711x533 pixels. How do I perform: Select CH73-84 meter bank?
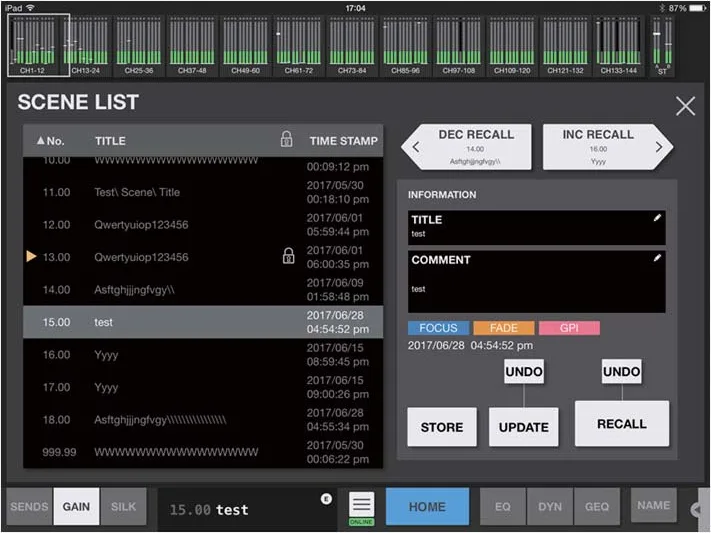tap(352, 45)
